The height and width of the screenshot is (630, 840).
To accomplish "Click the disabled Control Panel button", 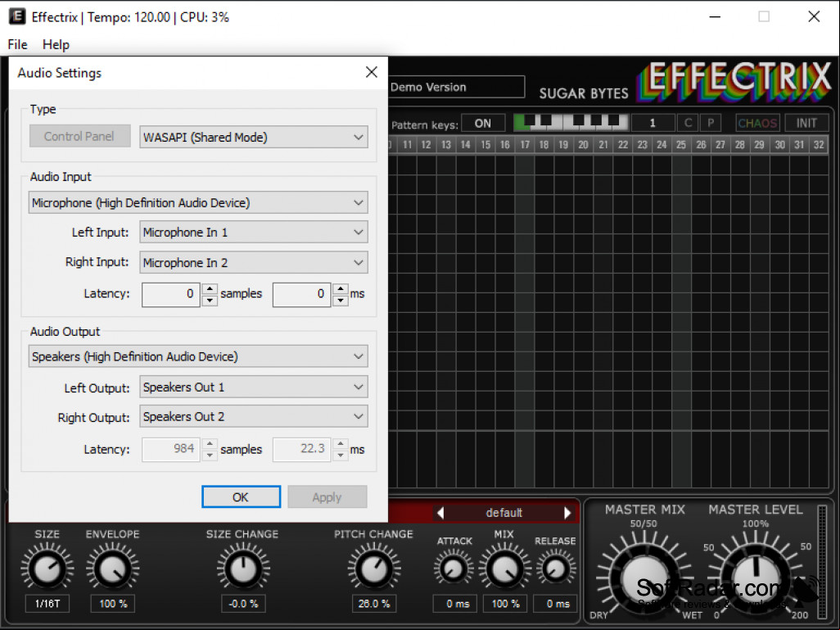I will click(79, 136).
